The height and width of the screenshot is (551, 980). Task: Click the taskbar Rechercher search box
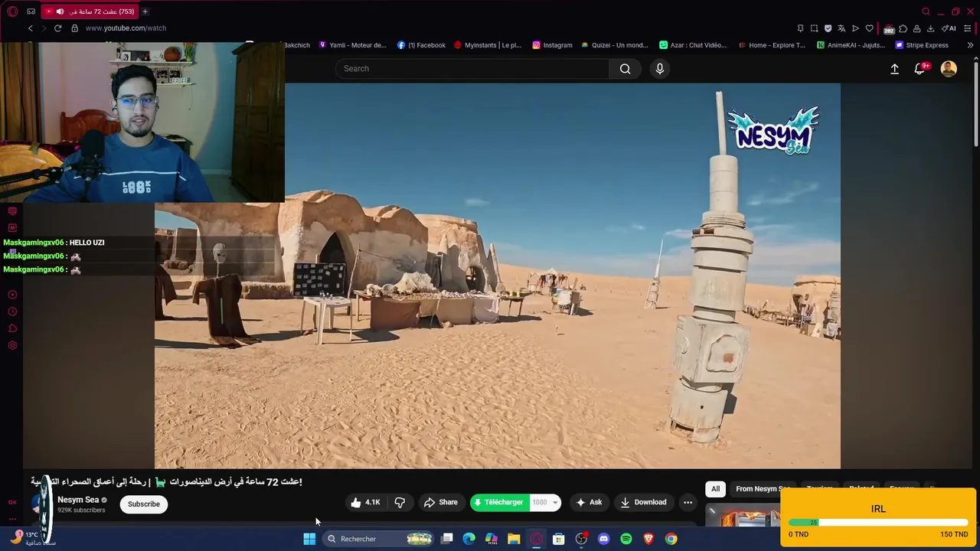coord(380,539)
